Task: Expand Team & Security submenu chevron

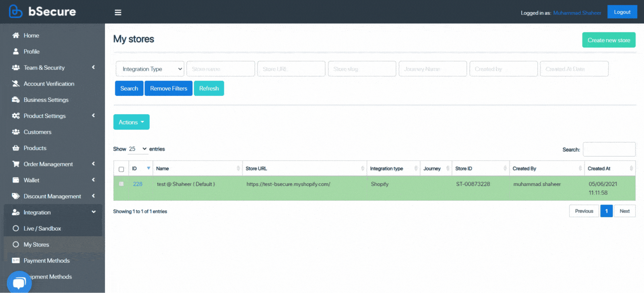Action: (93, 67)
